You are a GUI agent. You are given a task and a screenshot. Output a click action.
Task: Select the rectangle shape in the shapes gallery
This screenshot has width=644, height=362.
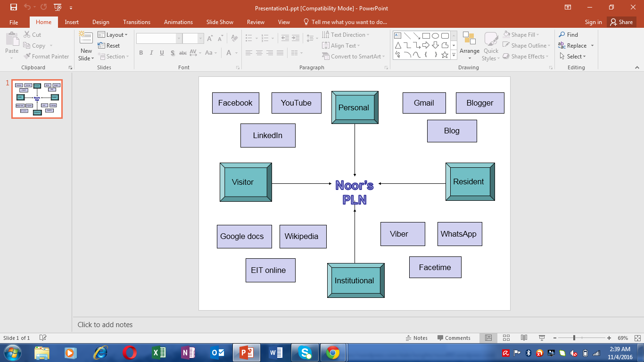(x=426, y=36)
